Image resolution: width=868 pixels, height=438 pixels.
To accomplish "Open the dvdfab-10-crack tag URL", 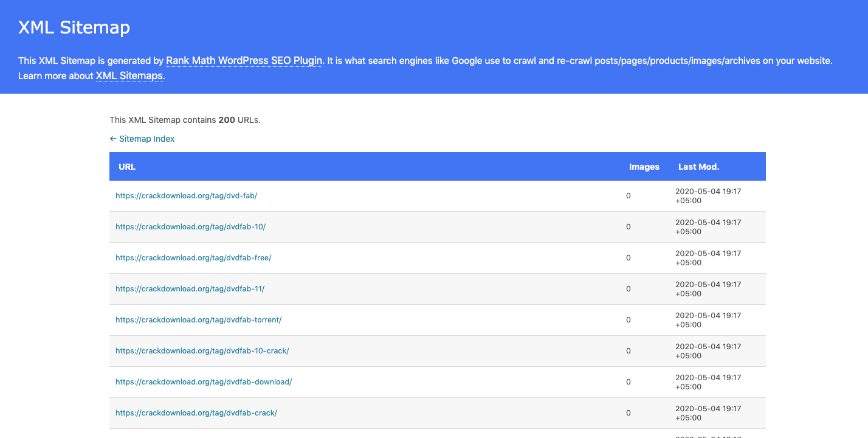I will (202, 351).
